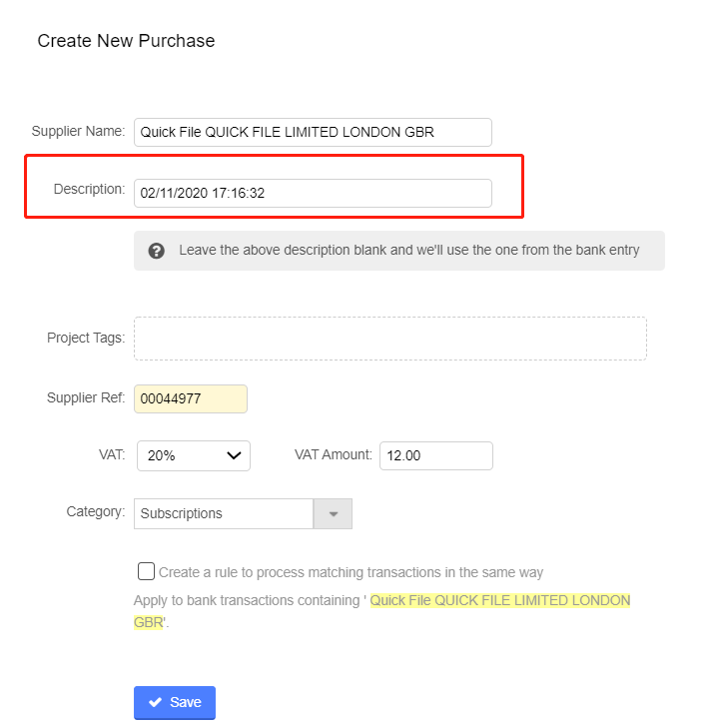Click the Supplier Name label
The height and width of the screenshot is (728, 713).
78,132
